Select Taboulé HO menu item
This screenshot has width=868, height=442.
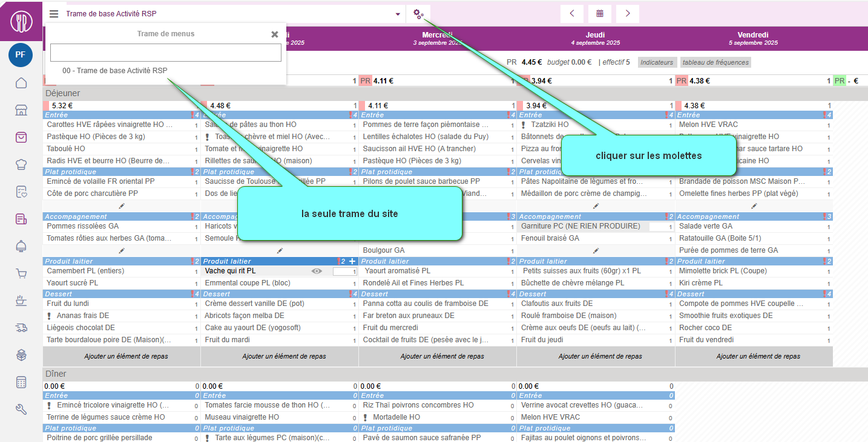(66, 149)
